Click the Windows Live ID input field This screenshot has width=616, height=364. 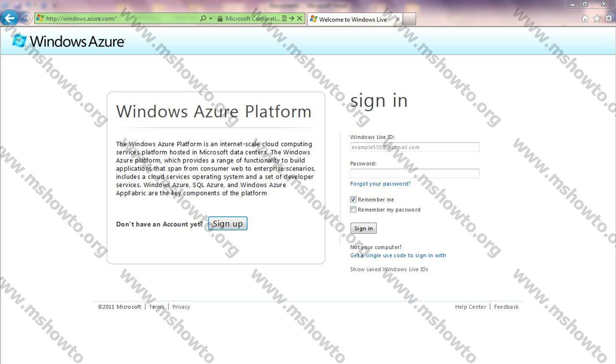click(x=415, y=147)
